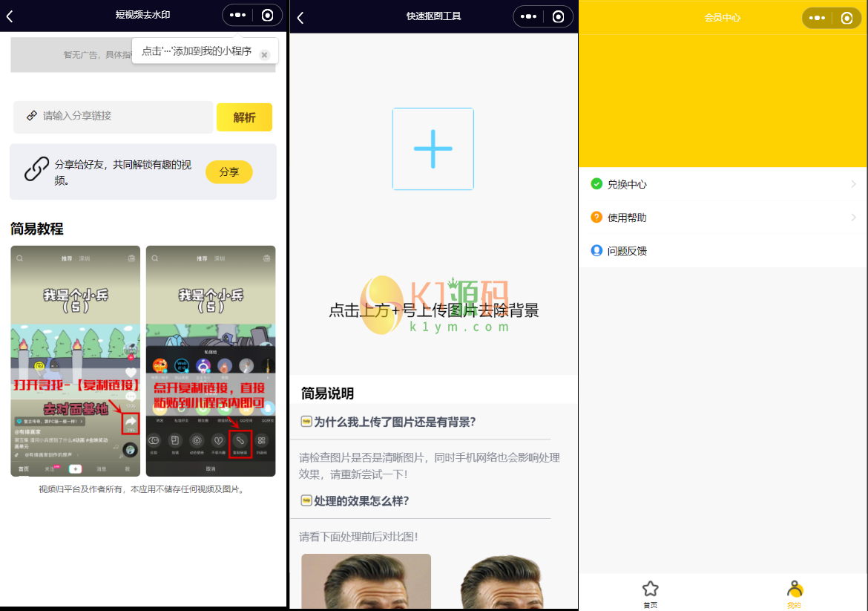Click question 处理的效果怎么样?
The height and width of the screenshot is (611, 868).
point(361,501)
